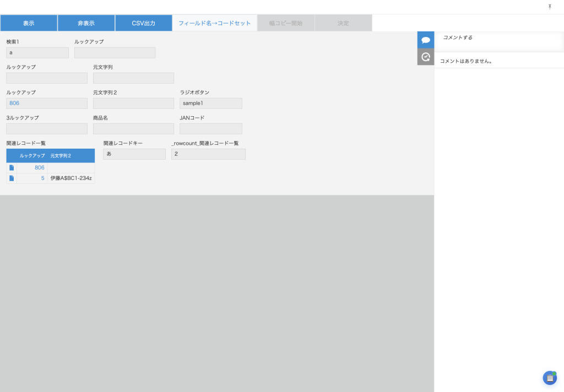Screen dimensions: 564x392
Task: Follow the 806 link in related records table
Action: [x=39, y=167]
